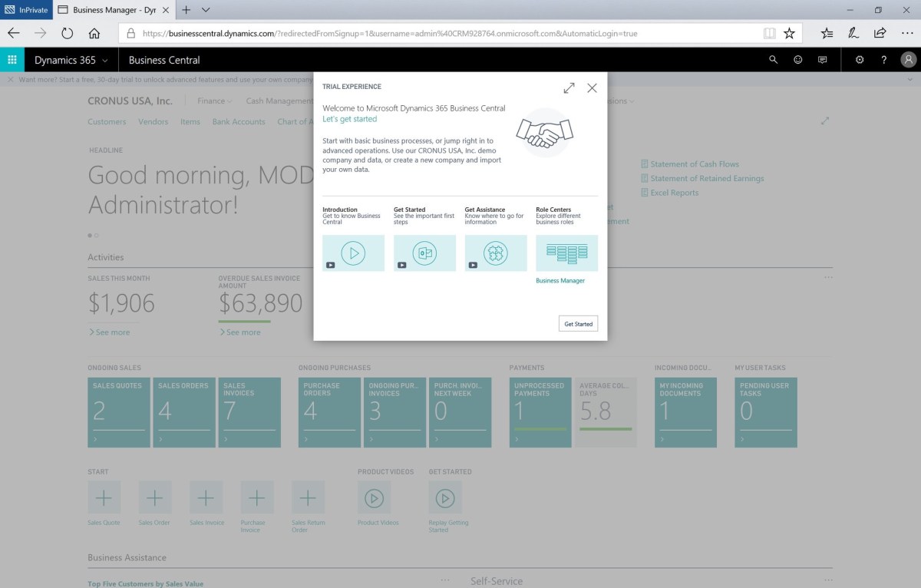Follow the Let's get started link
The width and height of the screenshot is (921, 588).
(349, 119)
